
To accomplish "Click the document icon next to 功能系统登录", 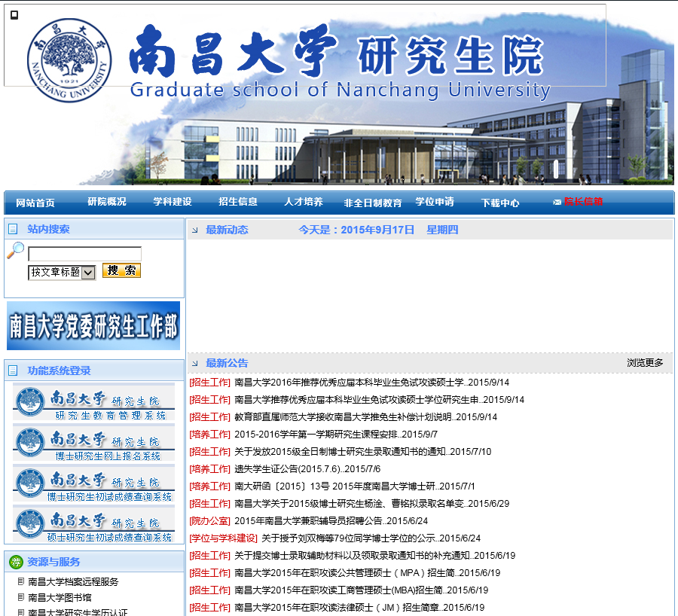I will (13, 371).
